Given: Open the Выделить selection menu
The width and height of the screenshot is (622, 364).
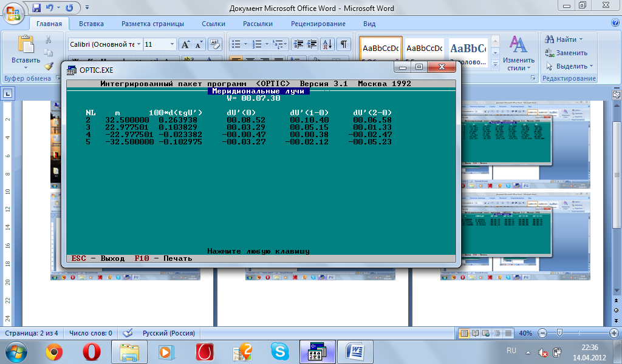Looking at the screenshot, I should click(x=569, y=66).
